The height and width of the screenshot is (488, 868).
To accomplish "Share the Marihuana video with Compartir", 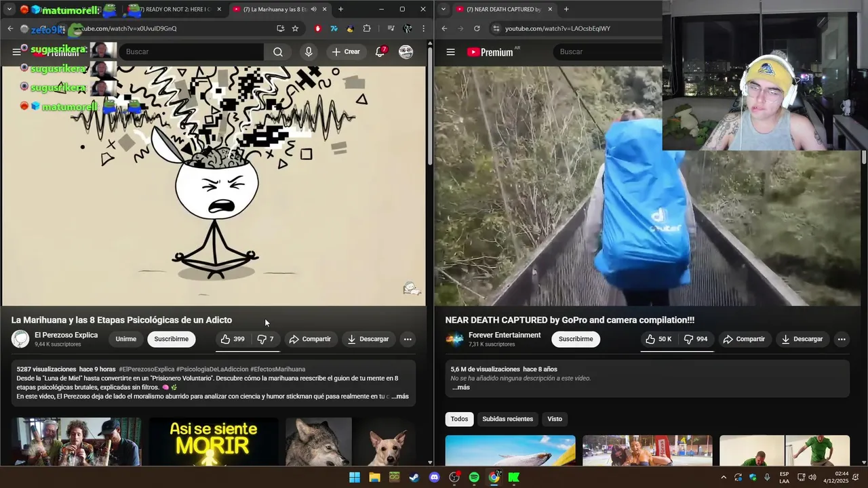I will [x=310, y=339].
